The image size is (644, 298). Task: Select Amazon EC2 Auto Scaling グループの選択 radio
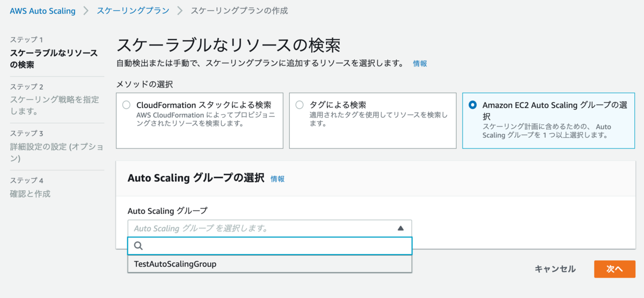[473, 105]
